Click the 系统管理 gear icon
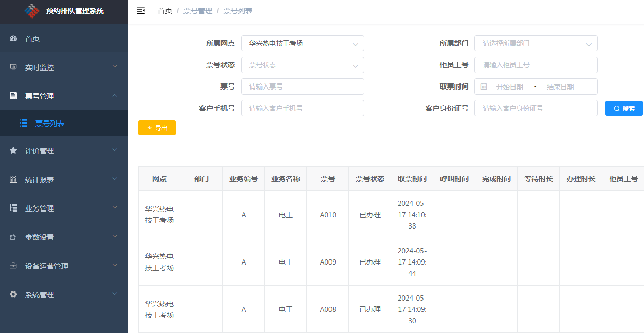 click(x=13, y=295)
